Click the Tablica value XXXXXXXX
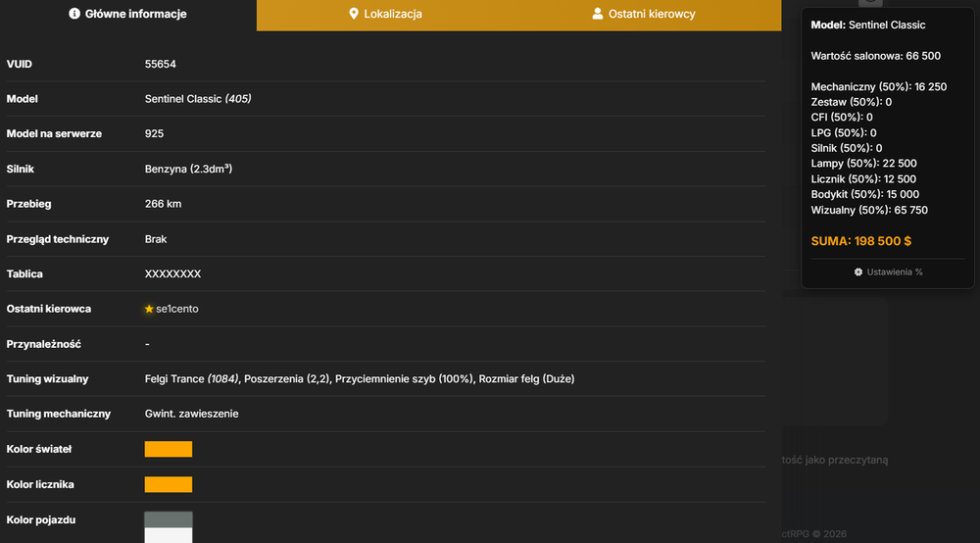The image size is (980, 543). pos(172,273)
